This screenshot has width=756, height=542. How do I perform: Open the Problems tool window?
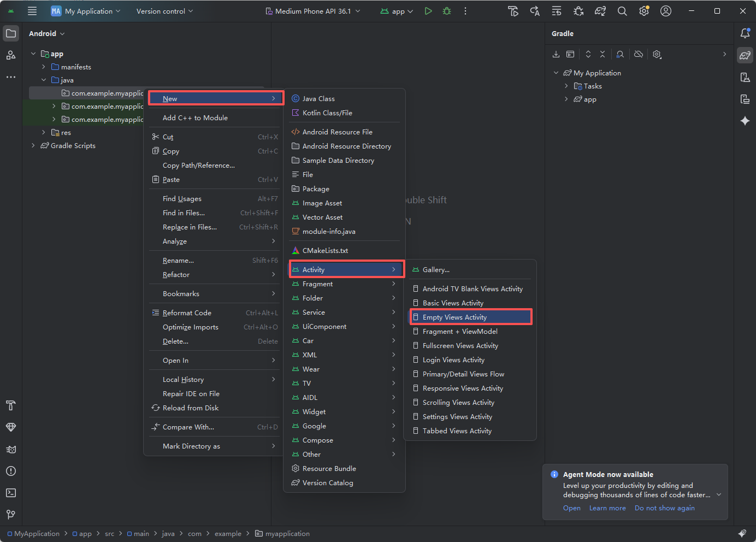pyautogui.click(x=11, y=471)
